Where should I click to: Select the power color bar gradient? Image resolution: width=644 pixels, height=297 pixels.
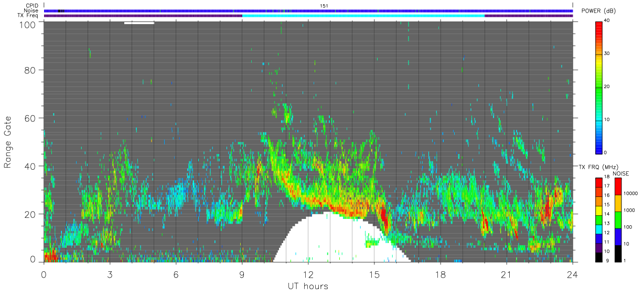tap(599, 87)
